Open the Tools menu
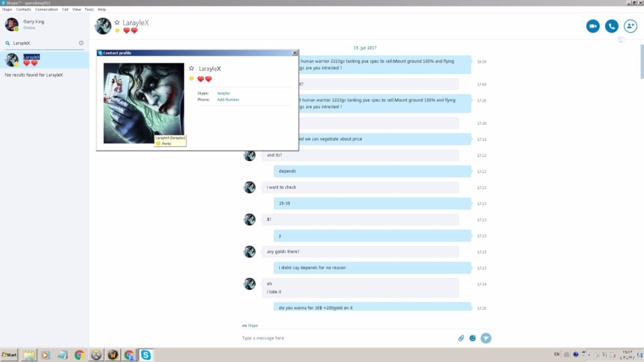Image resolution: width=644 pixels, height=362 pixels. pos(89,10)
